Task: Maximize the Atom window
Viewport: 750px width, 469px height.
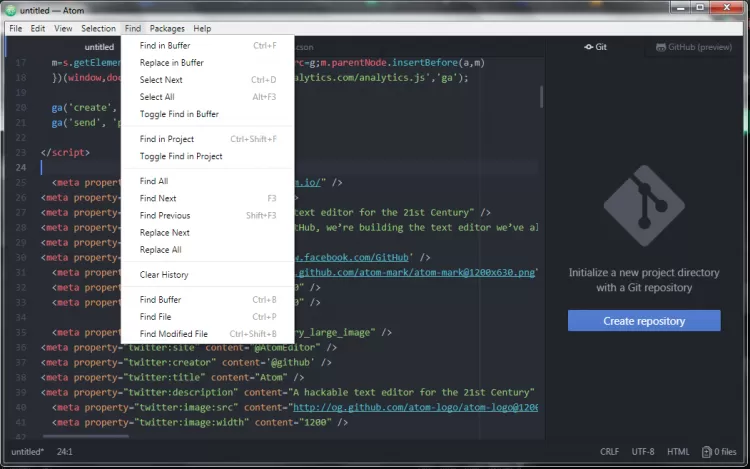Action: coord(700,7)
